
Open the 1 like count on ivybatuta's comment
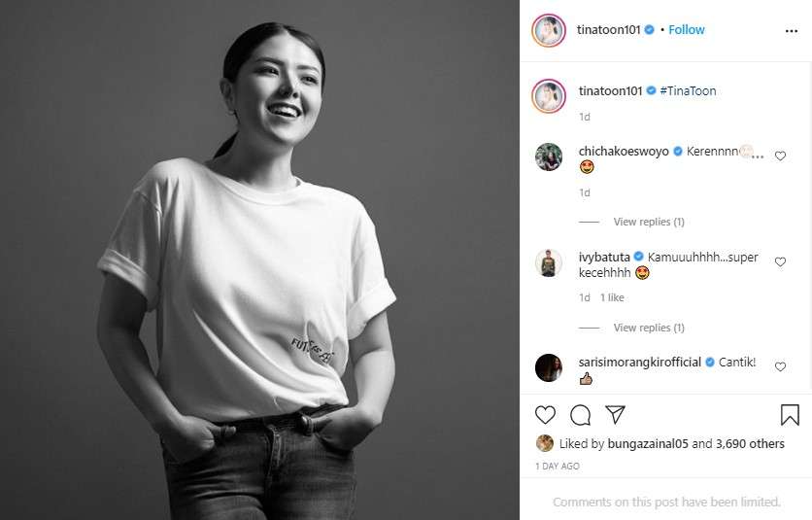(612, 297)
